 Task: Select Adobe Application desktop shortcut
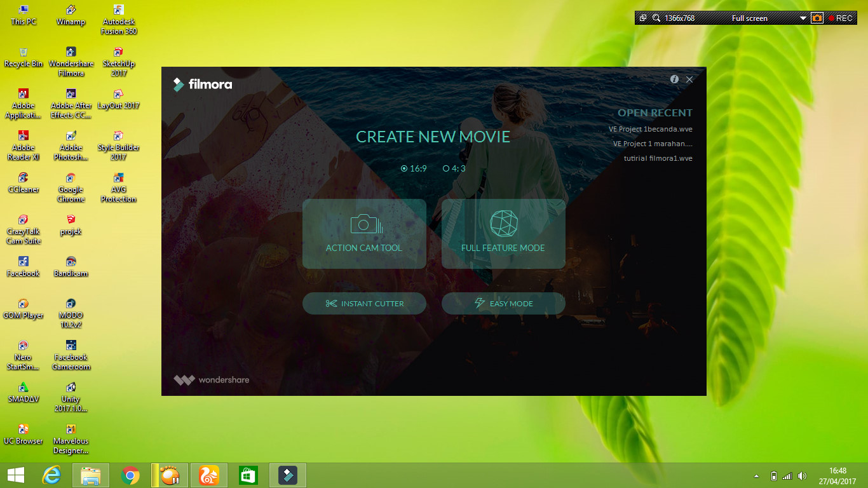(x=24, y=104)
